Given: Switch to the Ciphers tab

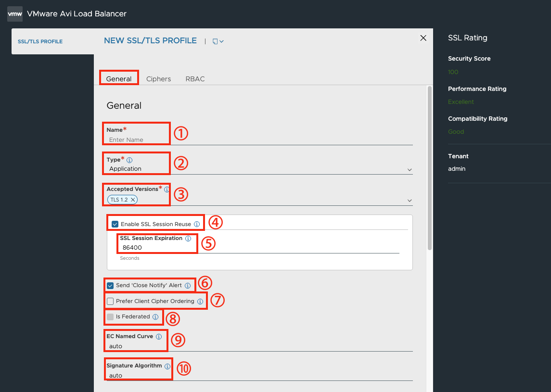Looking at the screenshot, I should (x=158, y=79).
